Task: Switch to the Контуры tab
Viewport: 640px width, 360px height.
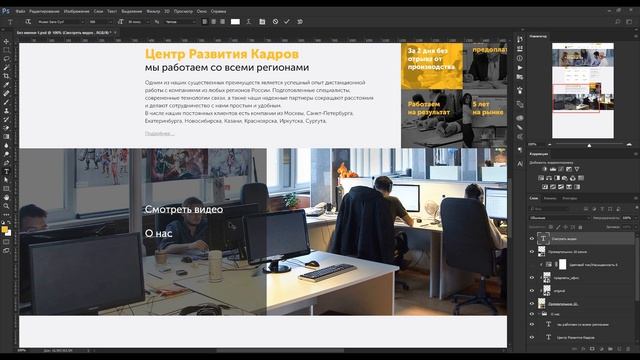Action: click(x=570, y=198)
